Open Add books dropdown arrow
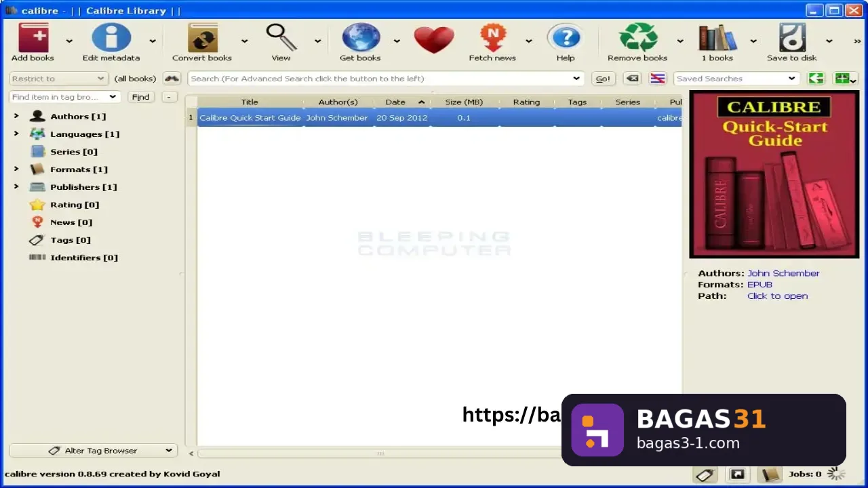 coord(68,41)
